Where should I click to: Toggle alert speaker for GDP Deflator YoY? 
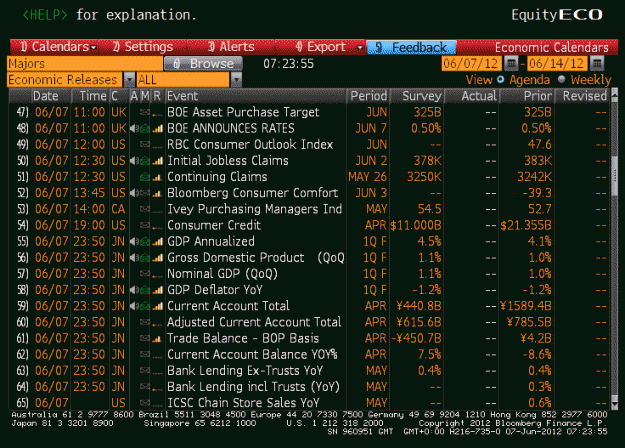coord(134,290)
